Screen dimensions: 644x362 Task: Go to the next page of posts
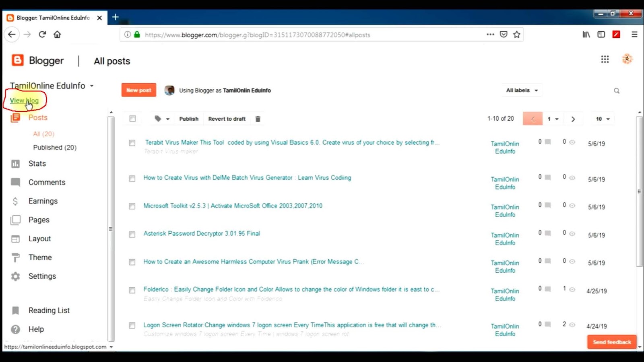pyautogui.click(x=573, y=119)
